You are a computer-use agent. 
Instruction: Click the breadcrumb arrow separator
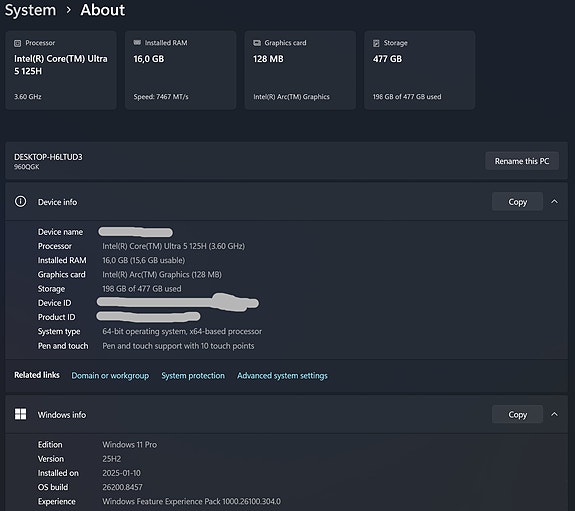[68, 10]
